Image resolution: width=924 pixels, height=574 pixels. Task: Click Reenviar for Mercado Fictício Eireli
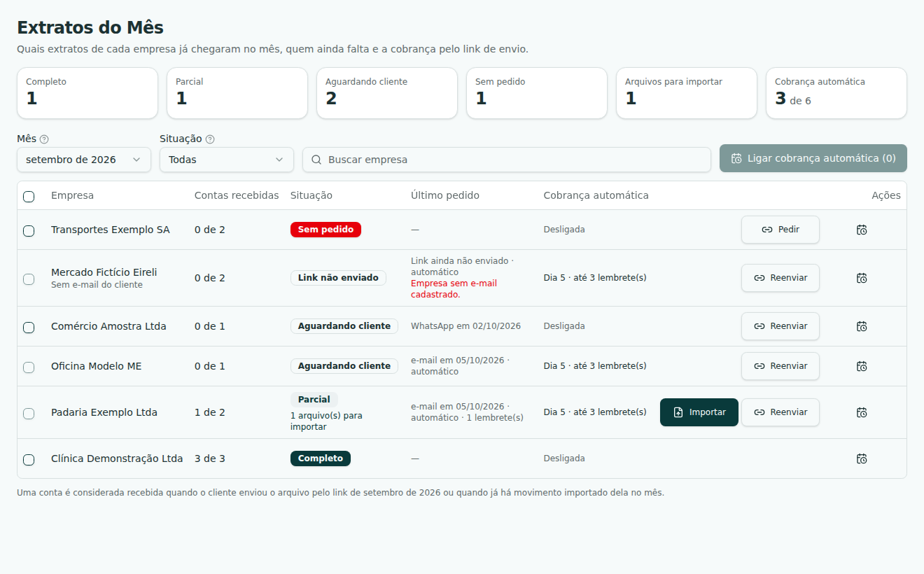(x=780, y=278)
